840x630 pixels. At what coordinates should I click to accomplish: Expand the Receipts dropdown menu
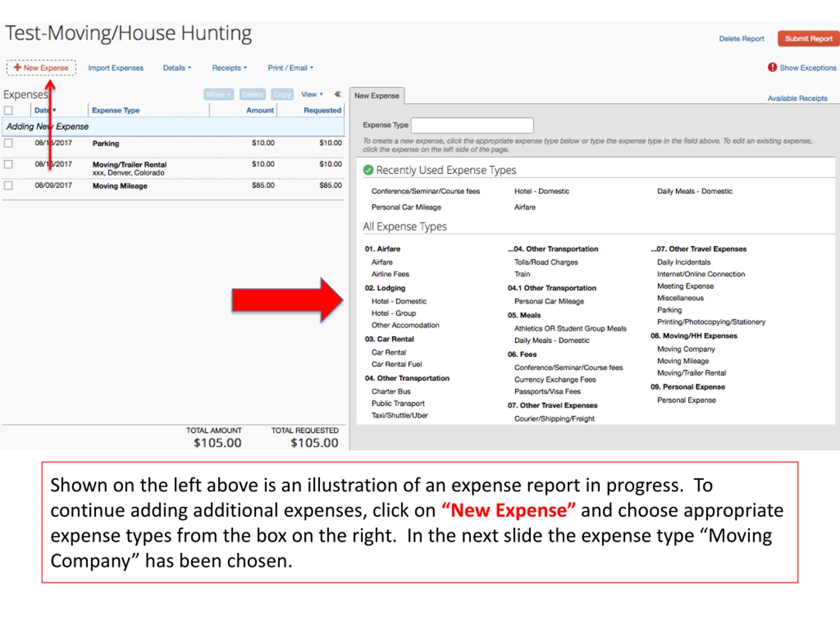(229, 68)
